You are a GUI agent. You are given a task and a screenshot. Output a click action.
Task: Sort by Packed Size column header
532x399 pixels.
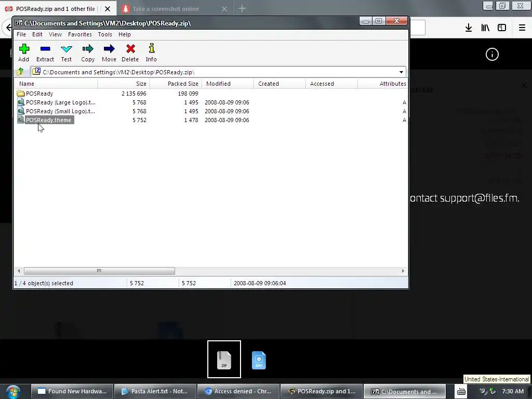176,84
